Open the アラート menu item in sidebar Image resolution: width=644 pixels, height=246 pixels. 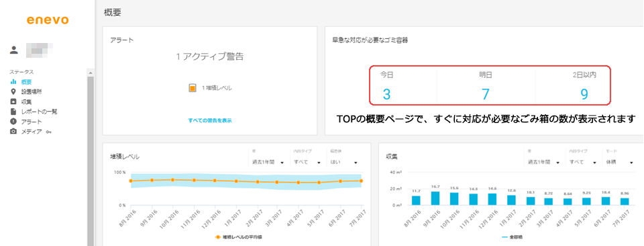[32, 122]
